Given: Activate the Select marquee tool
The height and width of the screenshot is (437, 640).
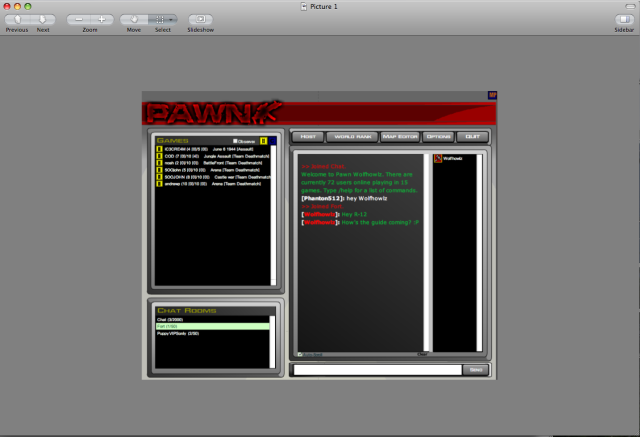Looking at the screenshot, I should [x=158, y=19].
